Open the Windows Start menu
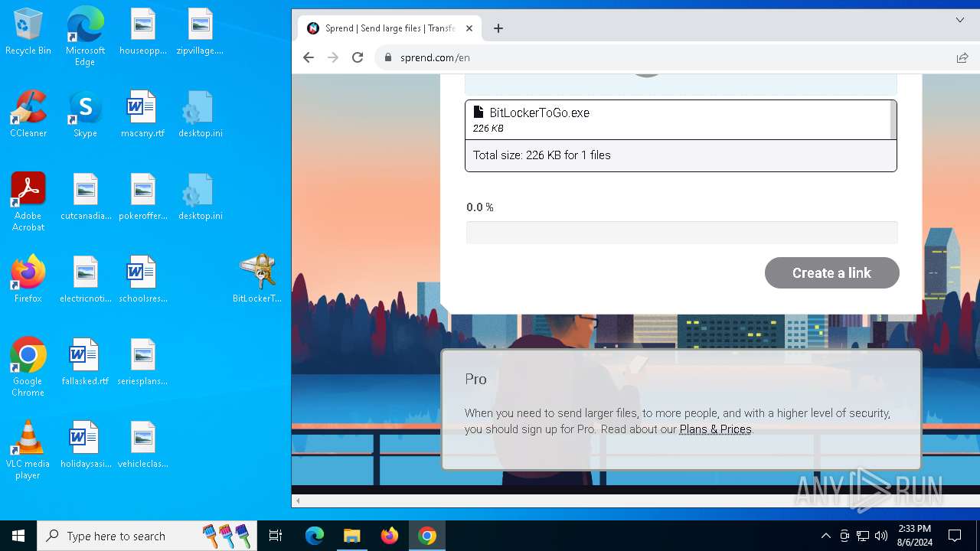 18,536
